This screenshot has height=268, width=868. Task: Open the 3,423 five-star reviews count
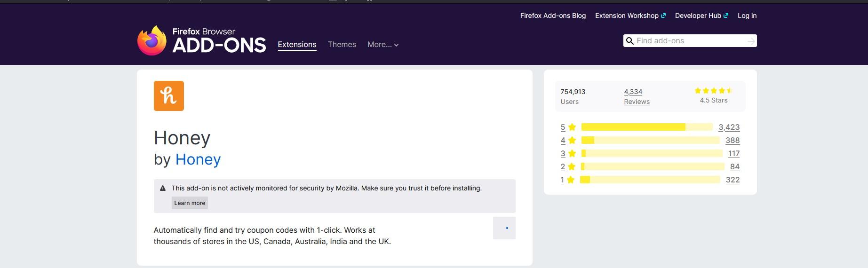(729, 127)
